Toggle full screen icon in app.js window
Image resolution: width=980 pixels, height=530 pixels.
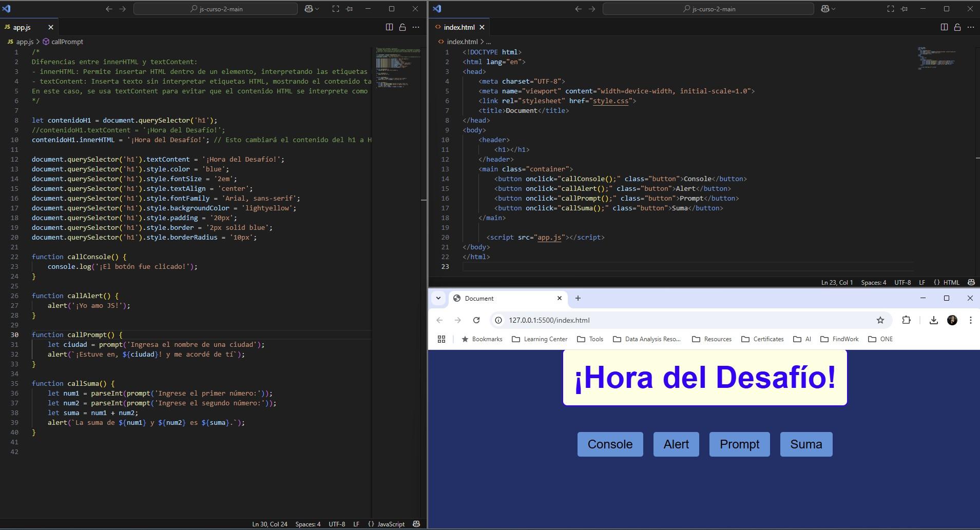click(336, 9)
